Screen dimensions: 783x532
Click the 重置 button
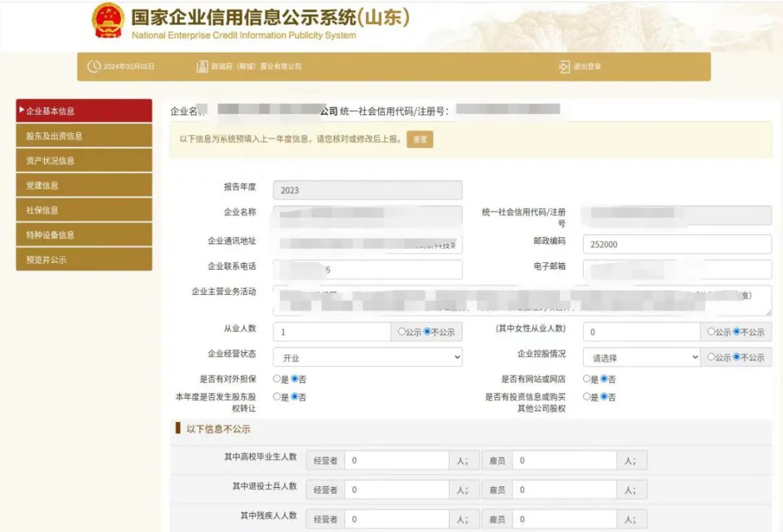click(420, 139)
